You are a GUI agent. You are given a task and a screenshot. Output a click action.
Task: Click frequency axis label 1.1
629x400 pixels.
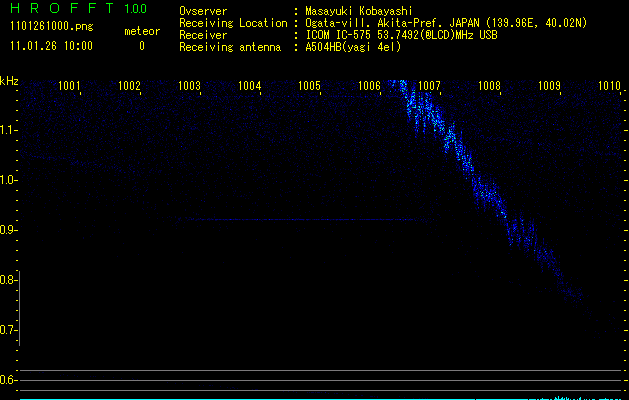point(8,130)
